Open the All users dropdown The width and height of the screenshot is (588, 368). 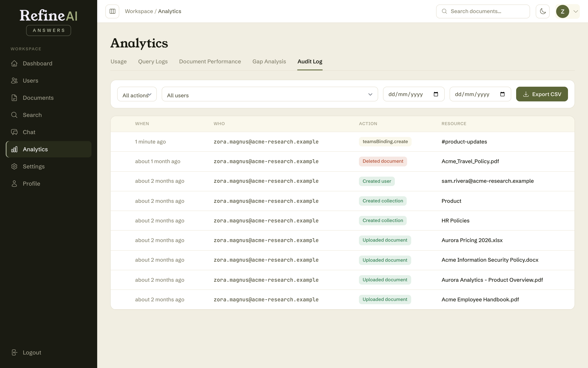pyautogui.click(x=270, y=94)
